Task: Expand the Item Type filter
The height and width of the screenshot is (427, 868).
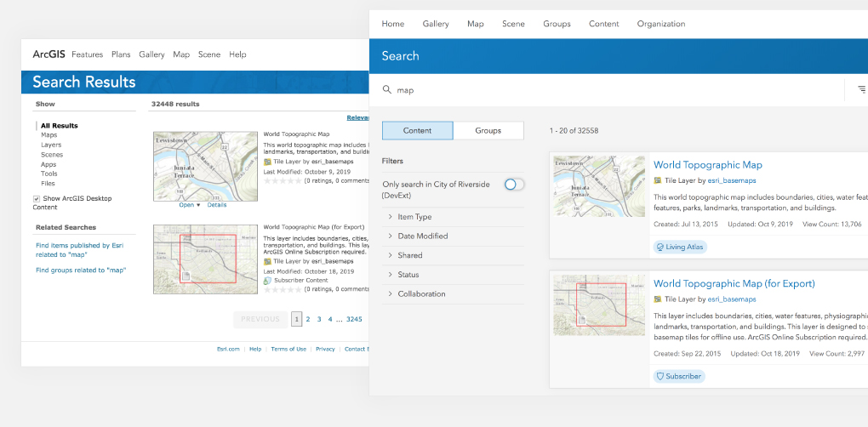Action: [x=453, y=217]
